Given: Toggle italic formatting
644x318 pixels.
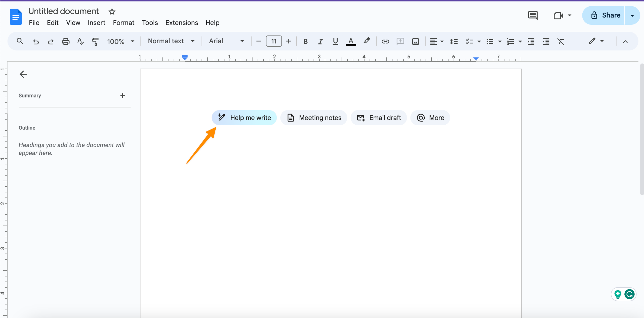Looking at the screenshot, I should [x=320, y=41].
